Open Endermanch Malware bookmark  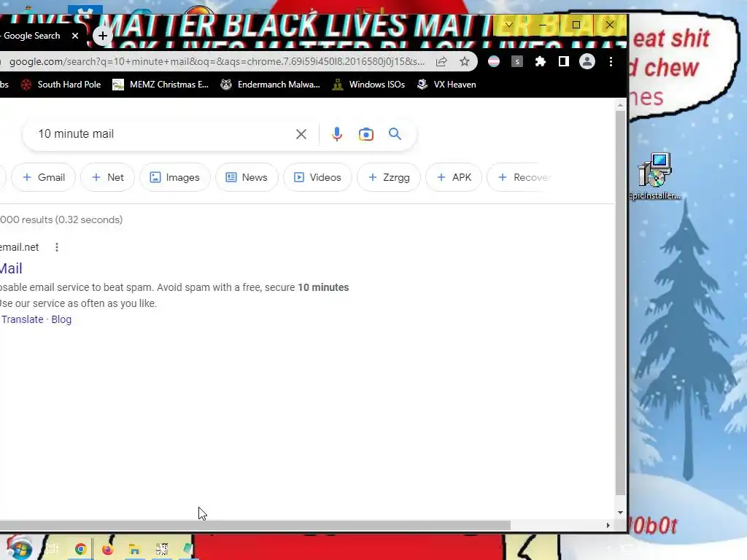270,85
